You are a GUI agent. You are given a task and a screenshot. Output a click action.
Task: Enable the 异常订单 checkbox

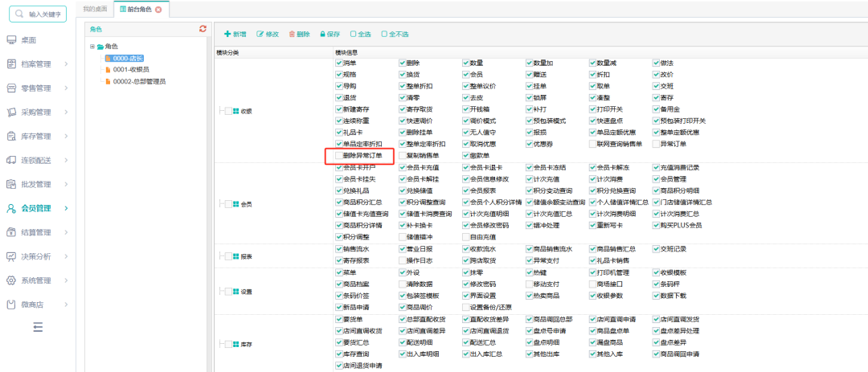pos(657,145)
